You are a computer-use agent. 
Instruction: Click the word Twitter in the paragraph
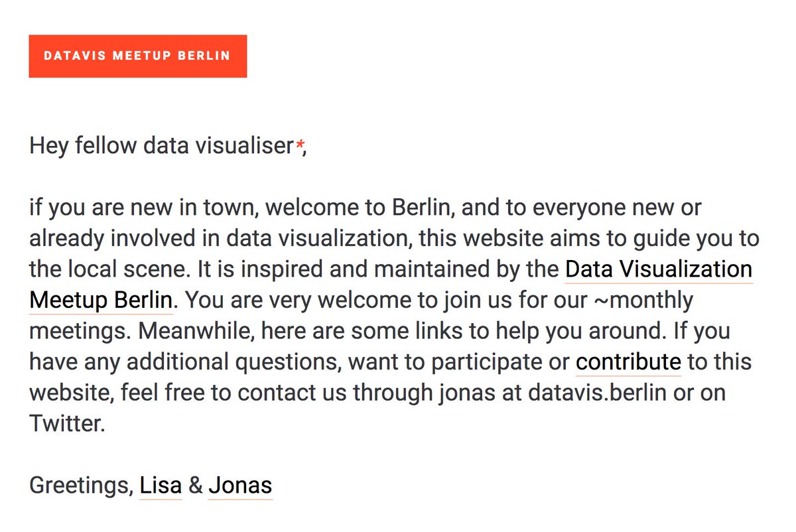(x=66, y=423)
